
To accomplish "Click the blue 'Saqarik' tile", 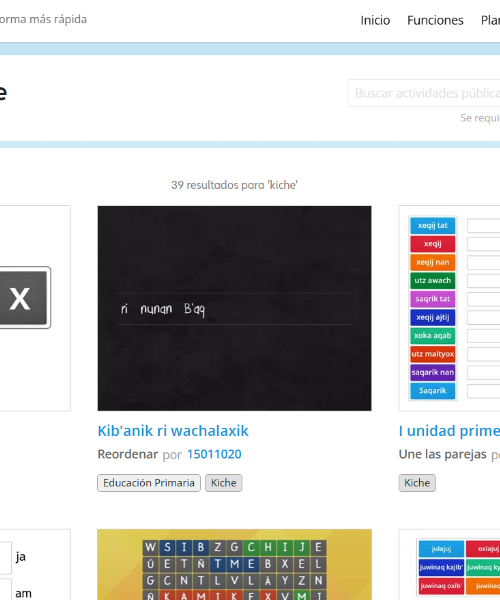I will (x=433, y=391).
